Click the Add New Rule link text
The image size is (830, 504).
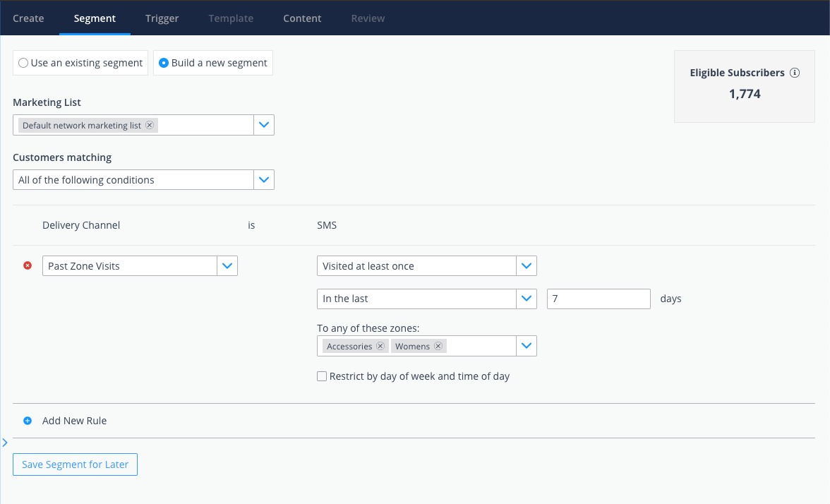coord(74,420)
